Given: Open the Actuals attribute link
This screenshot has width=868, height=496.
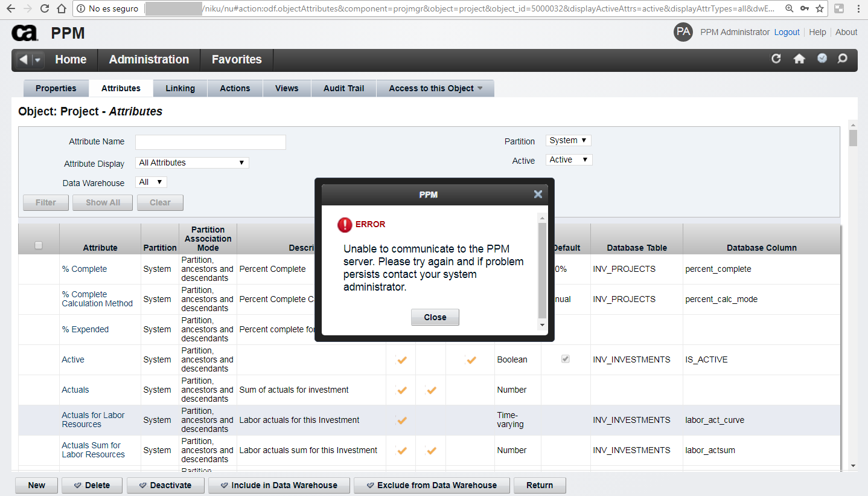Looking at the screenshot, I should pyautogui.click(x=75, y=390).
